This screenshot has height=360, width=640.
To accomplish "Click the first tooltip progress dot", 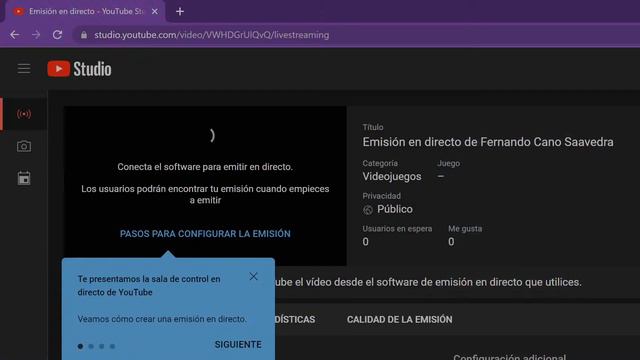I will [x=80, y=346].
